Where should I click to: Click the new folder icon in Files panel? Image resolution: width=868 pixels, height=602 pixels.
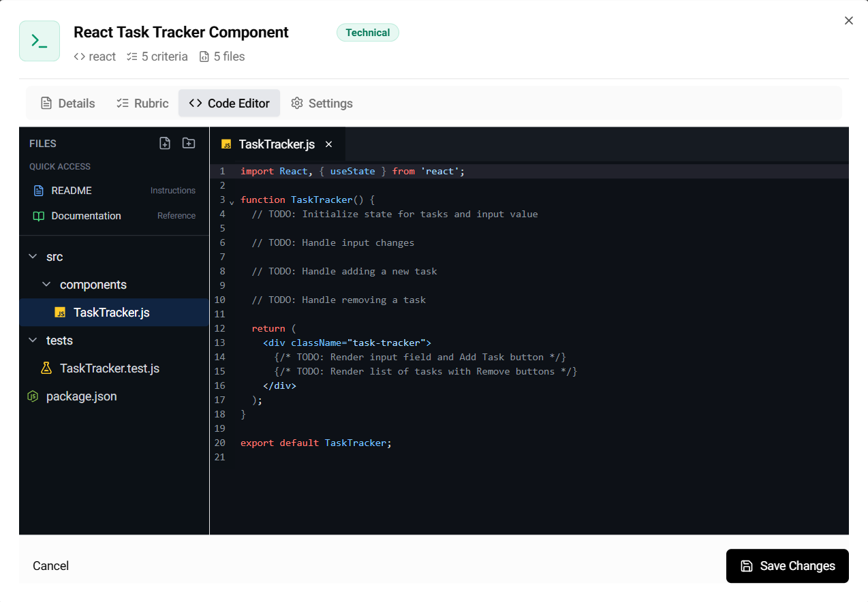click(x=189, y=143)
